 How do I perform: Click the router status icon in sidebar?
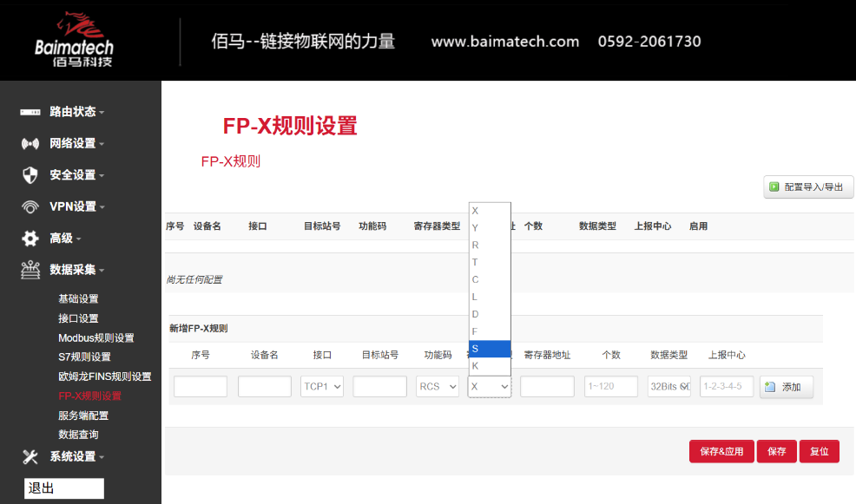tap(30, 112)
